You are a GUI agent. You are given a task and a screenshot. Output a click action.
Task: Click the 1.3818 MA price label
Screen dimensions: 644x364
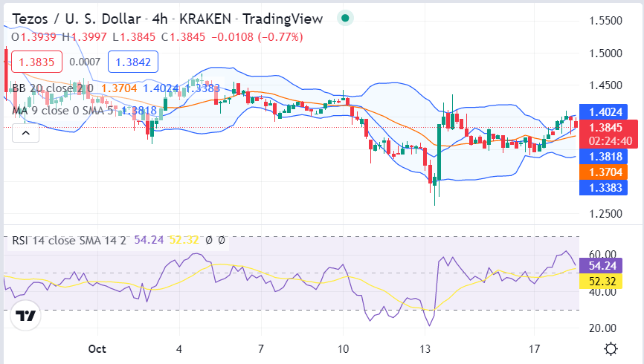point(603,156)
